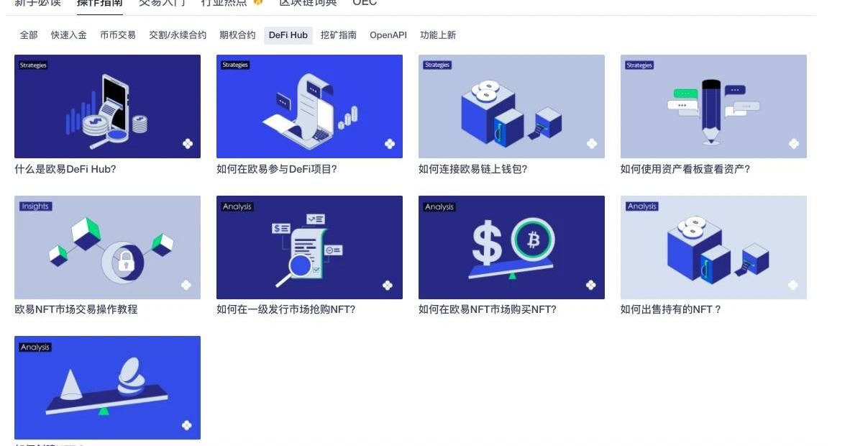Open the balance-scale article thumbnail in last row

107,388
